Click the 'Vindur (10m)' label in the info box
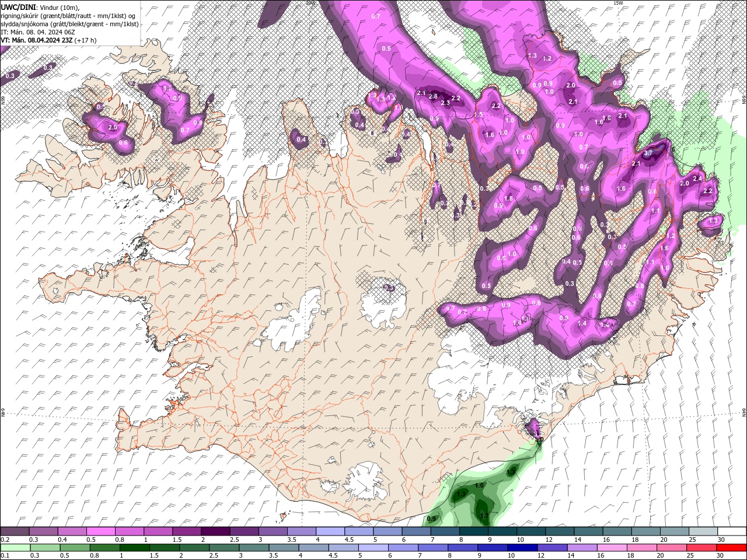Image resolution: width=747 pixels, height=560 pixels. tap(61, 7)
